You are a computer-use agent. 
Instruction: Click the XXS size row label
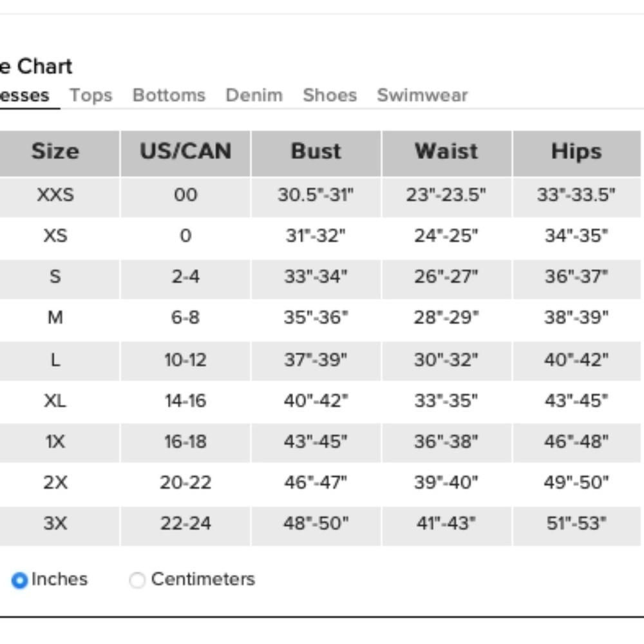[x=55, y=194]
